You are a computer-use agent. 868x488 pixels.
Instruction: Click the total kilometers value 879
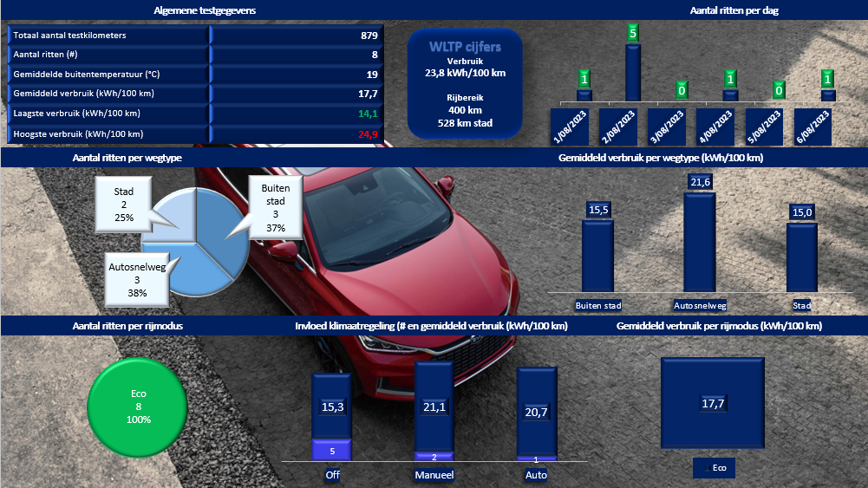369,36
